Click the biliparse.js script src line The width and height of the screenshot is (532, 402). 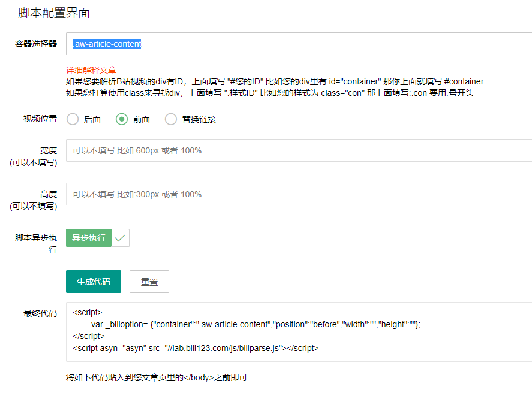coord(196,348)
